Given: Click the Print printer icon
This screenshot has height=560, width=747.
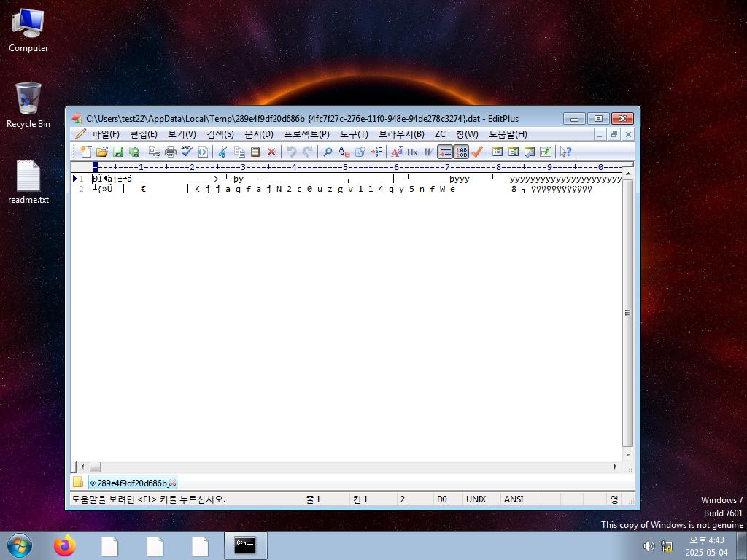Looking at the screenshot, I should [171, 152].
